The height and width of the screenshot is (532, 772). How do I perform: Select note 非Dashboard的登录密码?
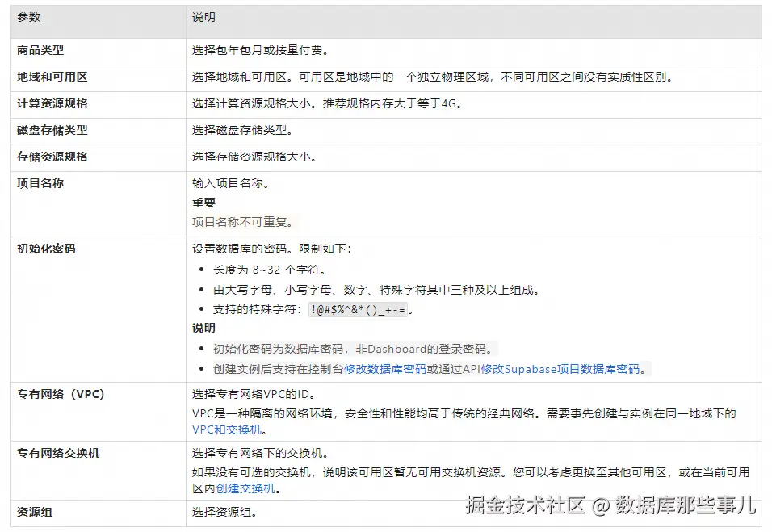click(424, 349)
